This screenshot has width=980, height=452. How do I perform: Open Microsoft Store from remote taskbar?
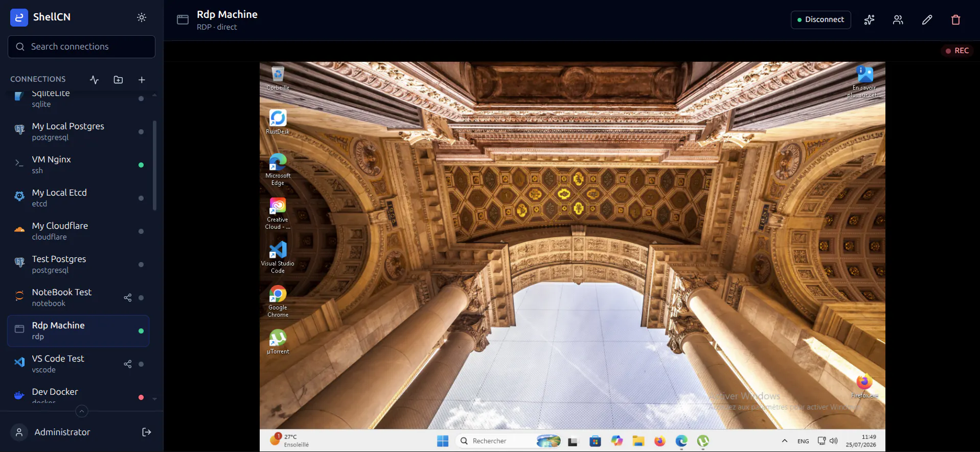click(595, 441)
